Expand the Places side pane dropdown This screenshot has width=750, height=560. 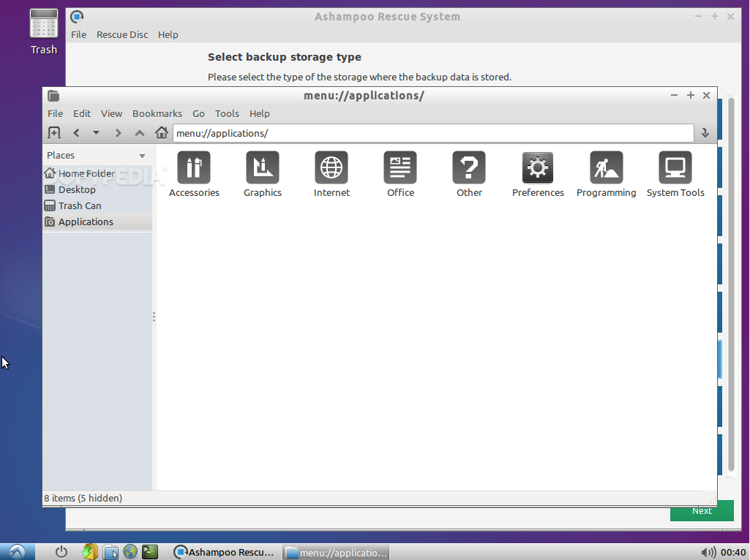pos(142,156)
